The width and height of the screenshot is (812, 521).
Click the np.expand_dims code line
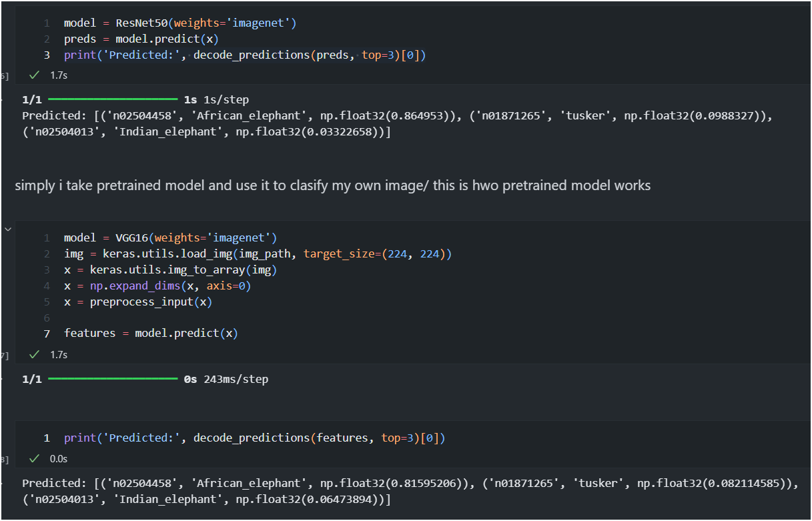point(157,286)
